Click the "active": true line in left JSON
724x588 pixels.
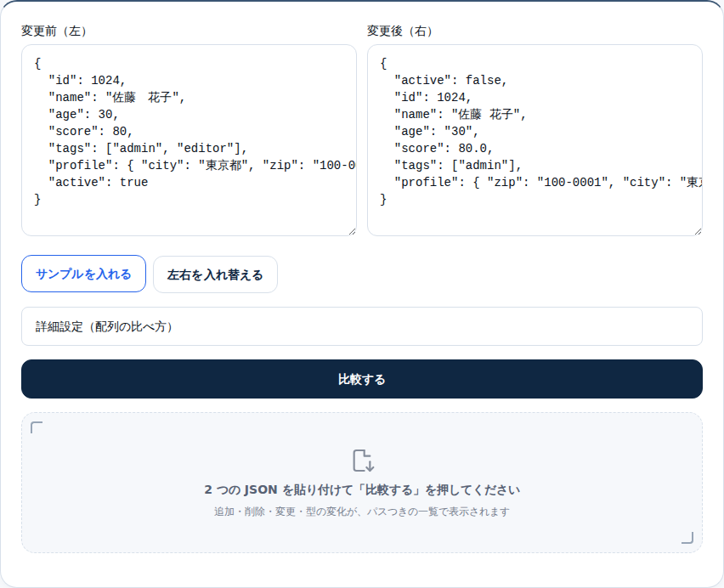point(99,183)
